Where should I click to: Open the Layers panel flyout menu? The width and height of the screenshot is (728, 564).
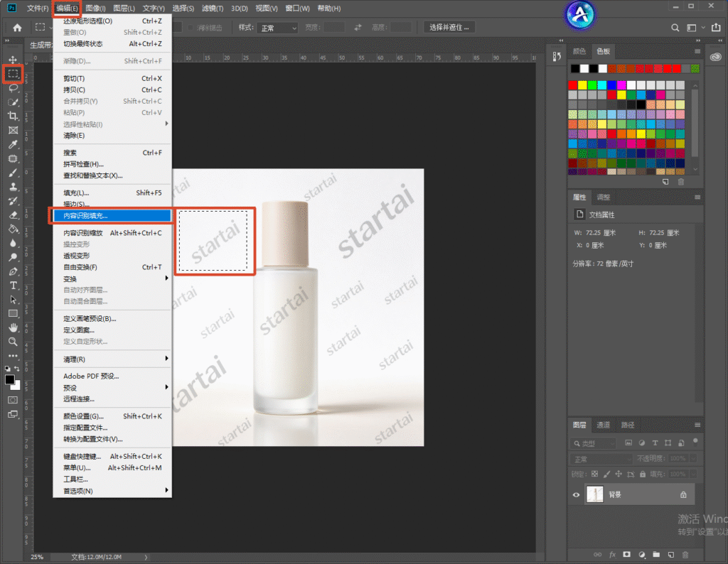(x=697, y=425)
